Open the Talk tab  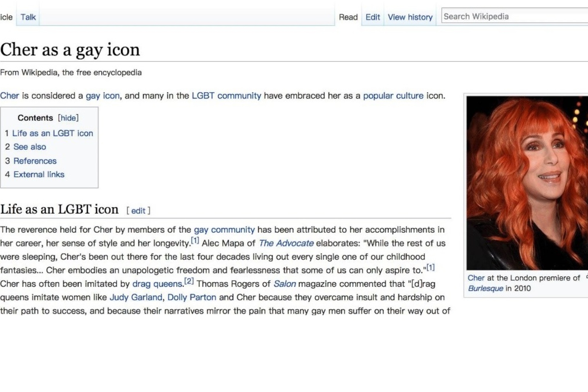pos(28,17)
